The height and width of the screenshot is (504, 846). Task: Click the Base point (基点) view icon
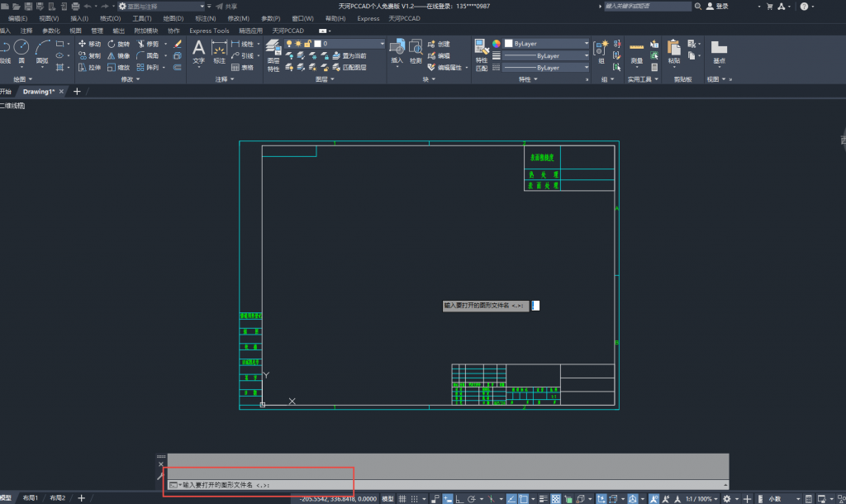pyautogui.click(x=720, y=52)
